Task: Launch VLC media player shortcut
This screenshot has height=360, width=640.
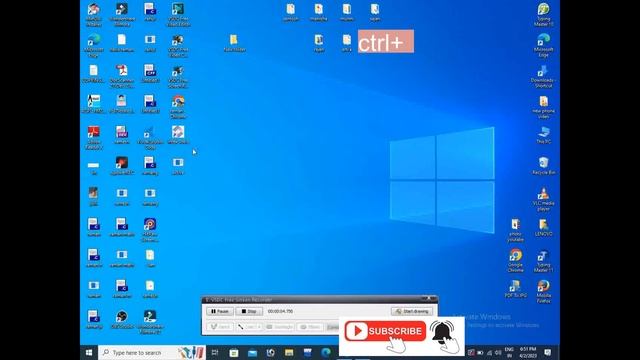Action: 543,199
